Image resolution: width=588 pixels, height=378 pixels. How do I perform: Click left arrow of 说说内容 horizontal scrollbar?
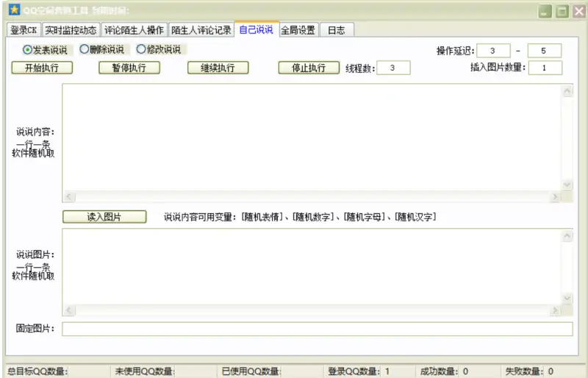coord(69,196)
